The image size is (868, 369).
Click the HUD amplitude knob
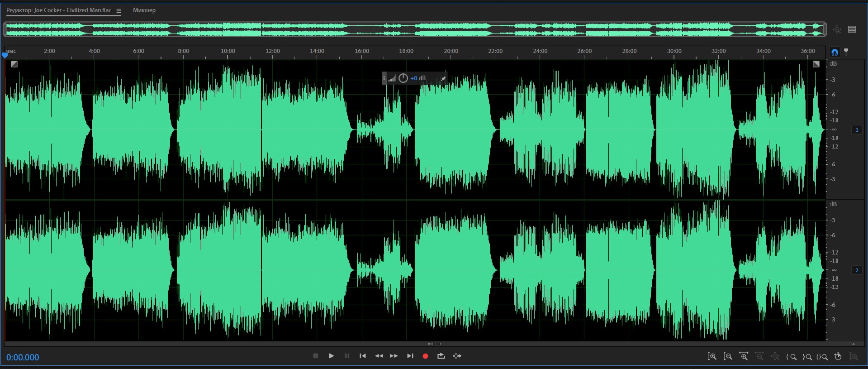pyautogui.click(x=403, y=78)
